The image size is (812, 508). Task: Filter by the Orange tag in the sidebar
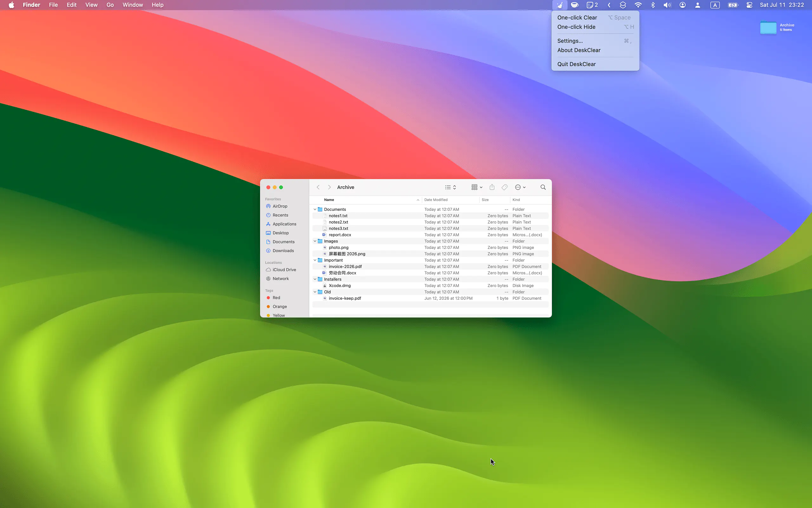(276, 306)
